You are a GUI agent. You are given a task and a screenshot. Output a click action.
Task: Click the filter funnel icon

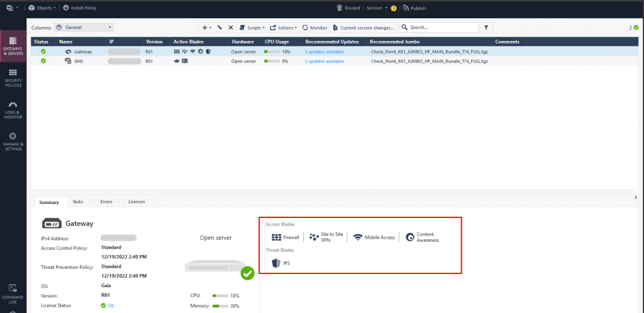click(486, 28)
